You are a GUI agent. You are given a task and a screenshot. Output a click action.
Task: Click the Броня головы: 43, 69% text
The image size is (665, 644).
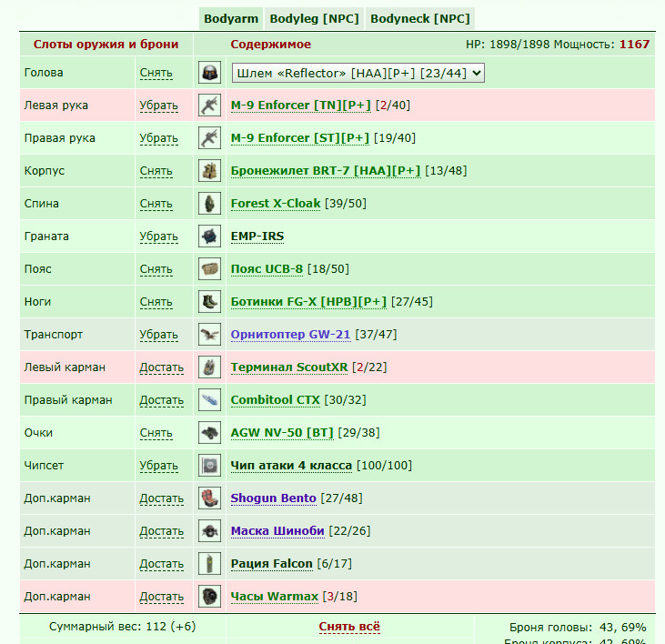click(578, 628)
